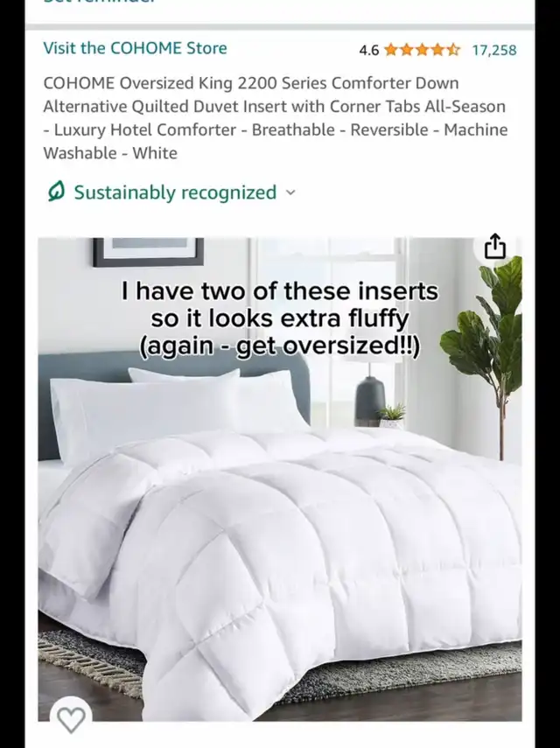Click the five-star rating icons

click(x=422, y=50)
